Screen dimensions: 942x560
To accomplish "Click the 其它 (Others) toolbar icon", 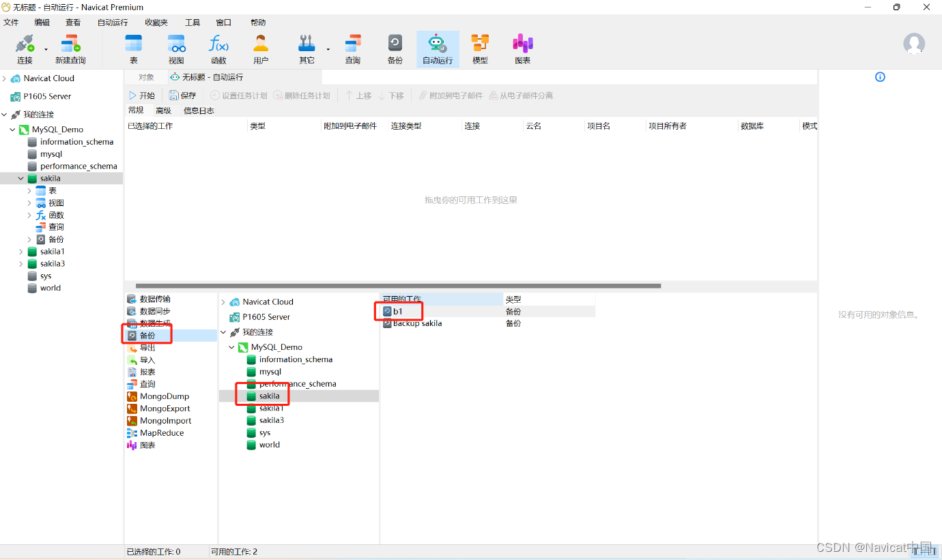I will tap(306, 49).
